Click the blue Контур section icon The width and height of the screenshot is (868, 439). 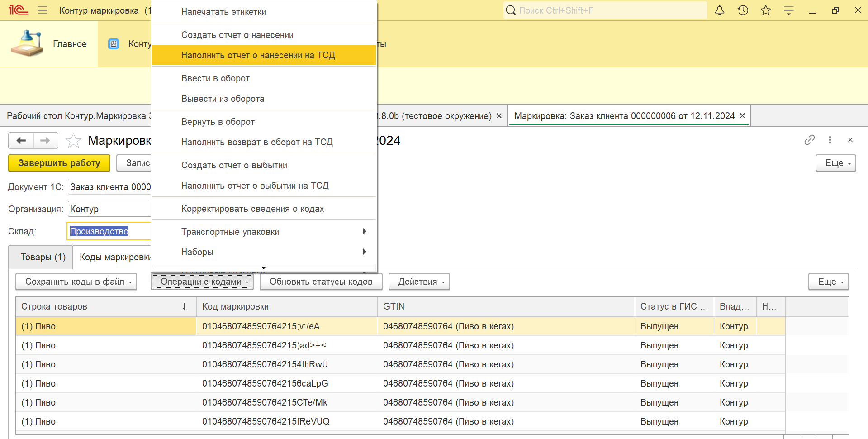[114, 44]
